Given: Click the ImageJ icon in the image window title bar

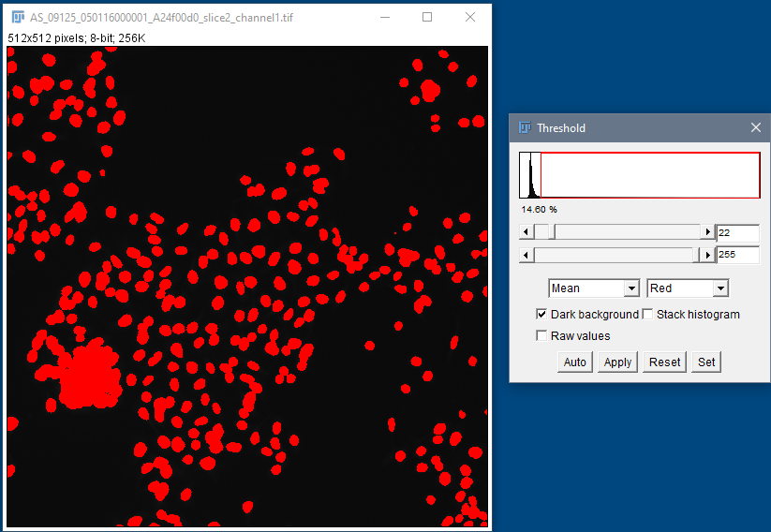Looking at the screenshot, I should pos(17,17).
